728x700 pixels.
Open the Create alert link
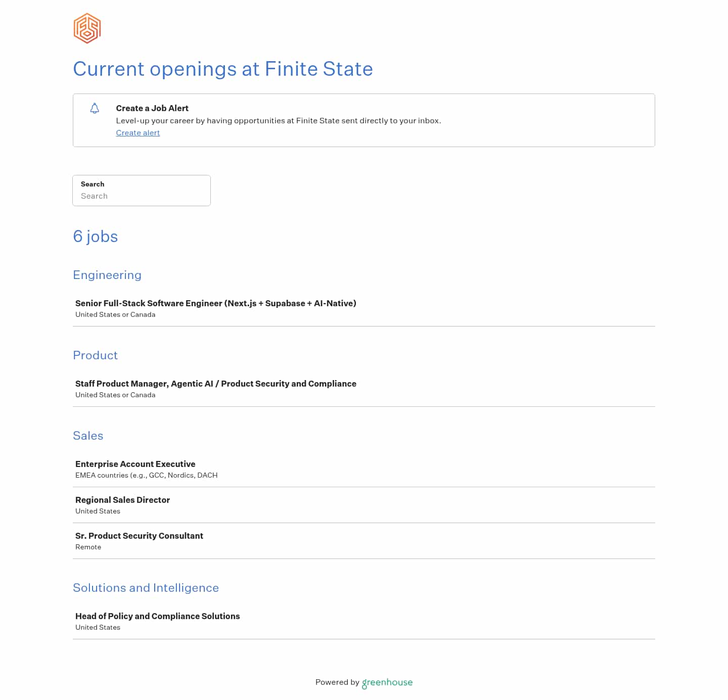tap(138, 132)
